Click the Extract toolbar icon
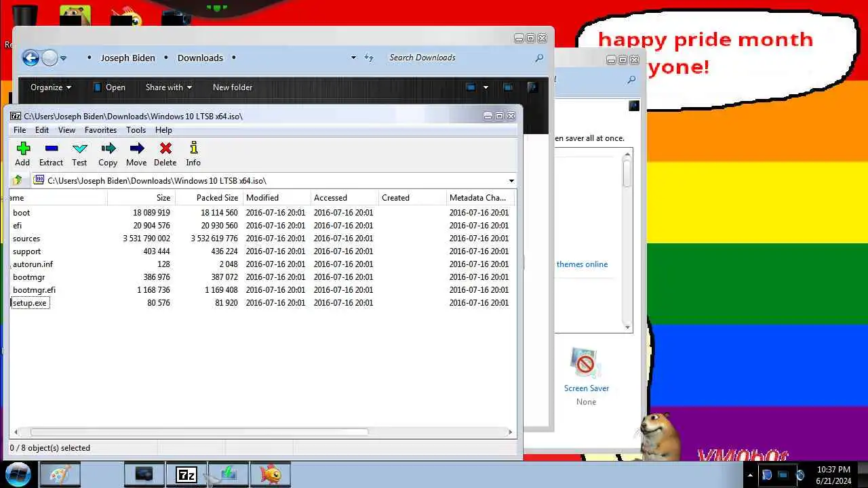Viewport: 868px width, 488px height. point(51,154)
